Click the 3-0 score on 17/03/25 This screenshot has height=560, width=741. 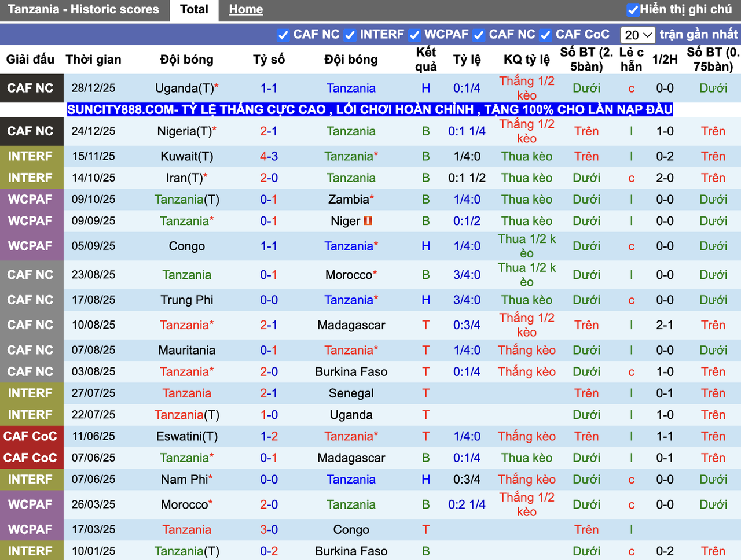(x=269, y=530)
